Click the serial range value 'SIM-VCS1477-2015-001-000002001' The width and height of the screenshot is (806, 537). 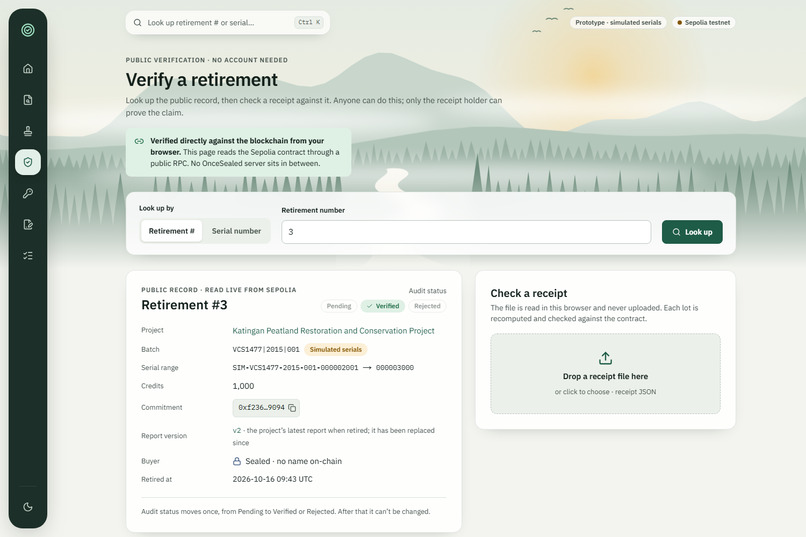coord(295,368)
